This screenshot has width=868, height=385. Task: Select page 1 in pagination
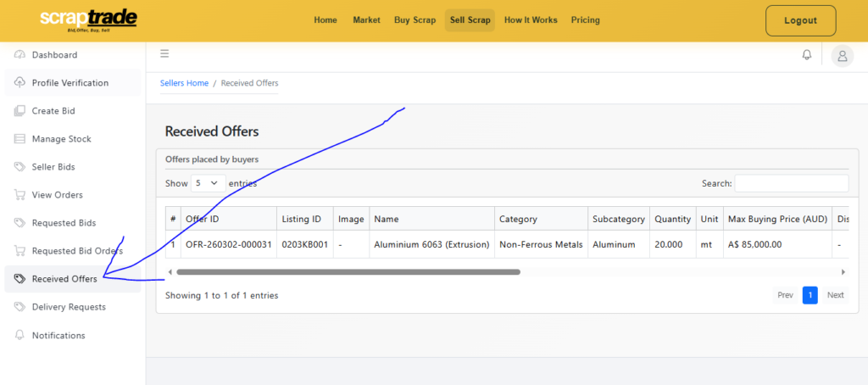click(810, 295)
